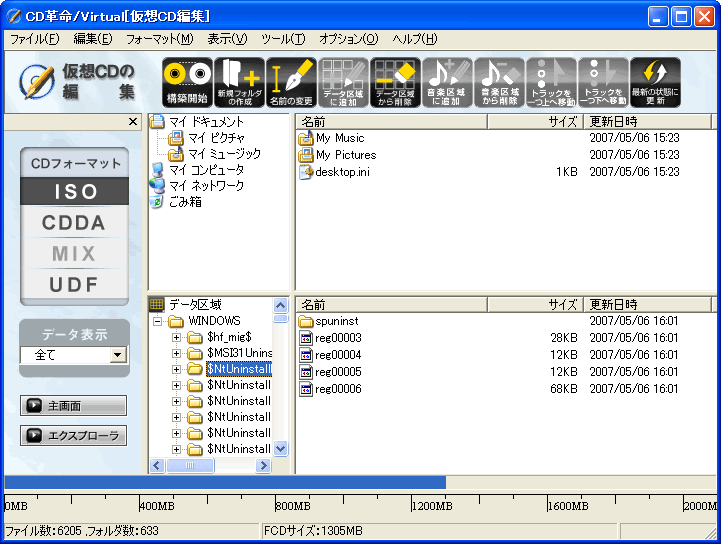Viewport: 721px width, 544px height.
Task: Switch CD format to MIX
Action: [x=74, y=253]
